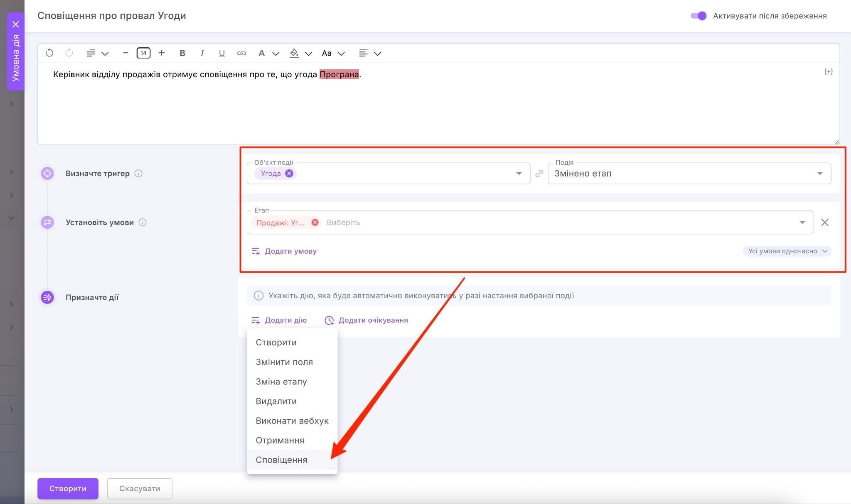851x504 pixels.
Task: Apply underline formatting
Action: 221,53
